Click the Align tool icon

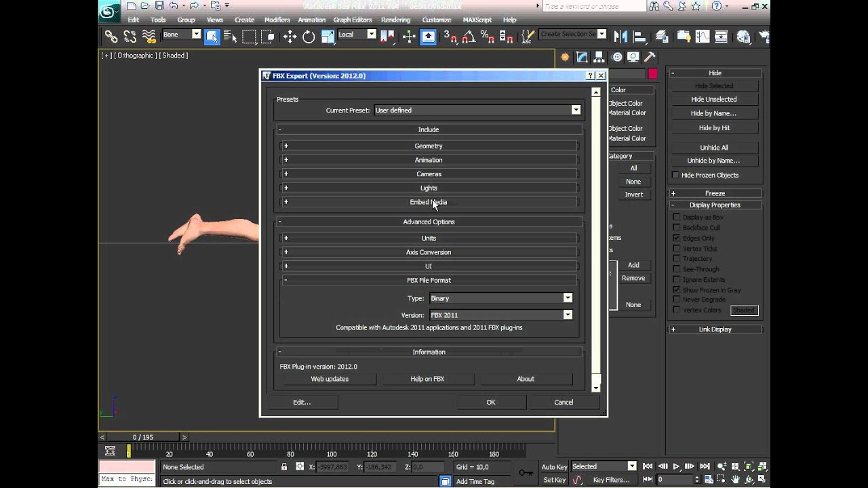point(639,37)
